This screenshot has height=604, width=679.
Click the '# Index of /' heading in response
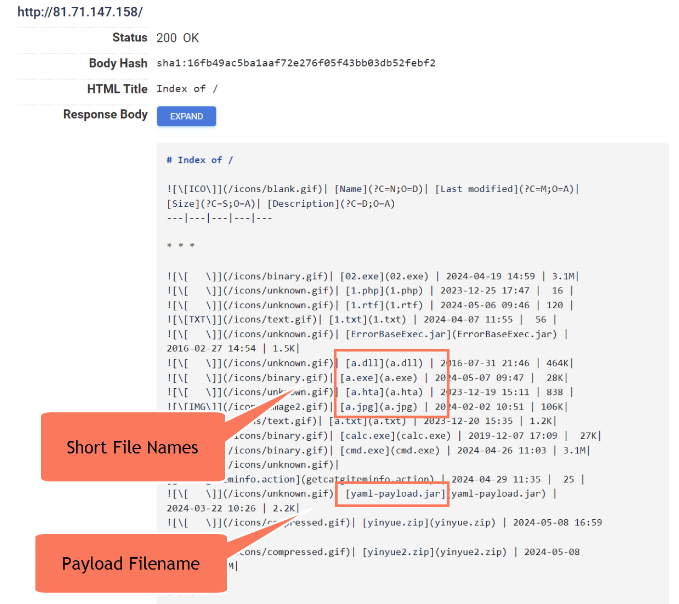click(200, 160)
